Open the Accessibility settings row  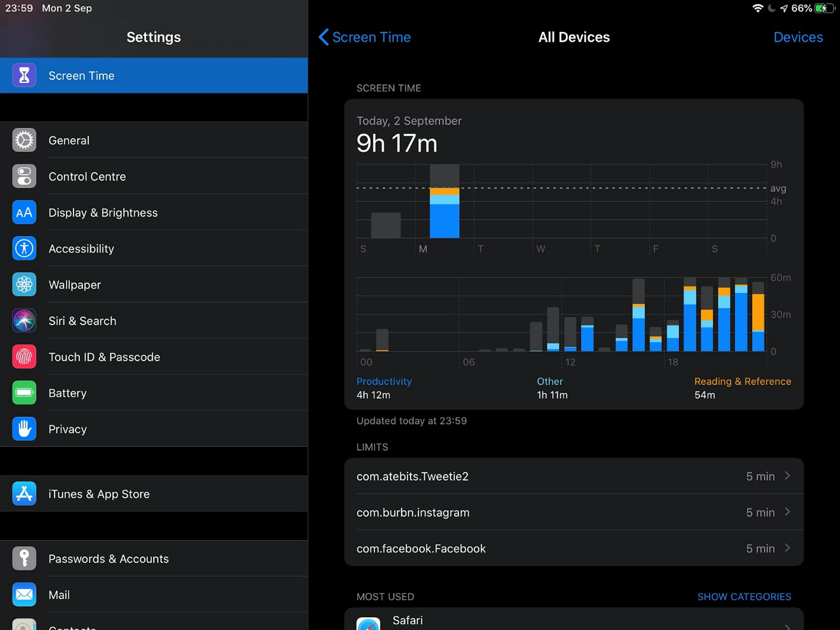coord(154,248)
